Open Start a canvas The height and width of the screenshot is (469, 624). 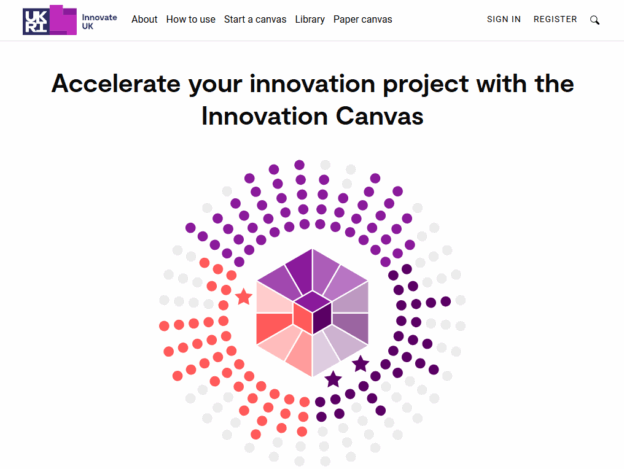coord(255,19)
